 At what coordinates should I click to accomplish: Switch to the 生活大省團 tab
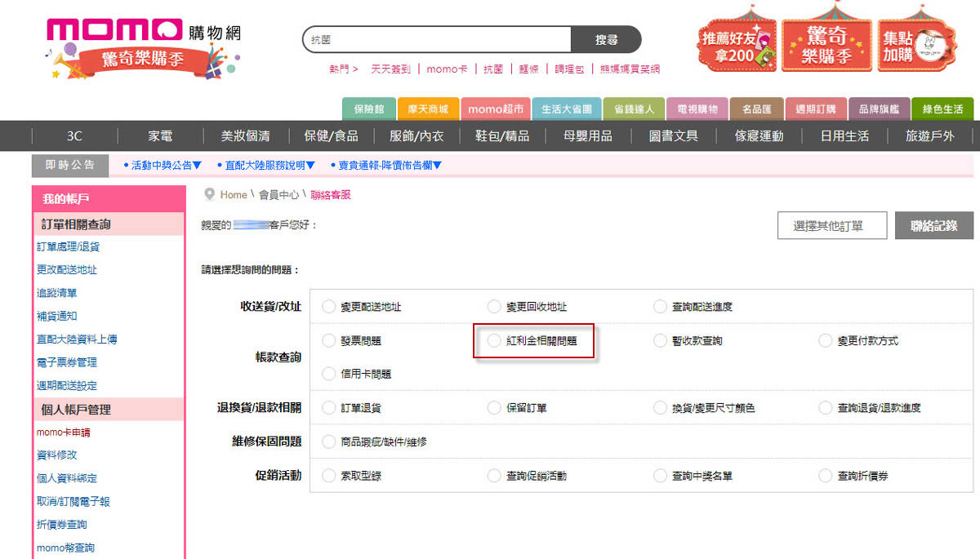[x=567, y=109]
